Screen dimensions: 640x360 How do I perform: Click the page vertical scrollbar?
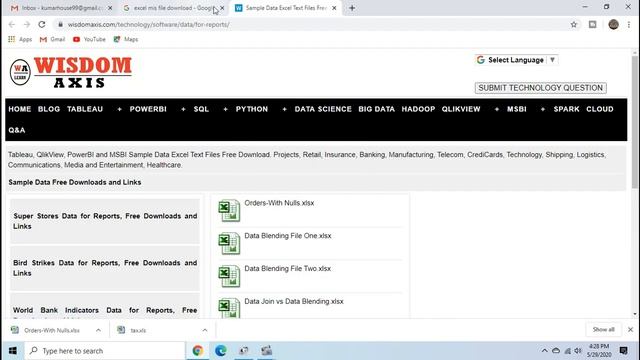click(x=634, y=122)
